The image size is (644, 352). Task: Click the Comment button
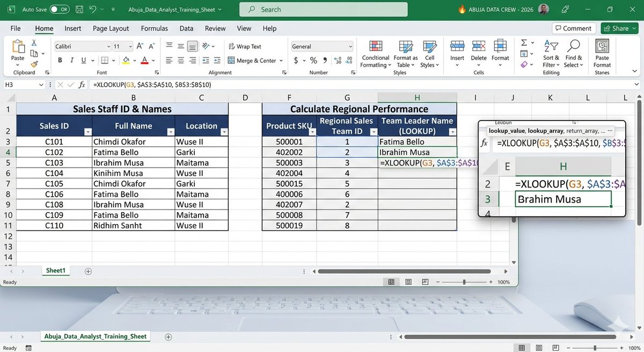574,28
